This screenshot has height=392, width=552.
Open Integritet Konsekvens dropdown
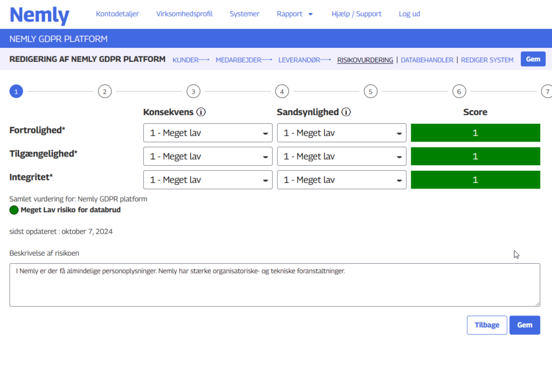(x=208, y=180)
